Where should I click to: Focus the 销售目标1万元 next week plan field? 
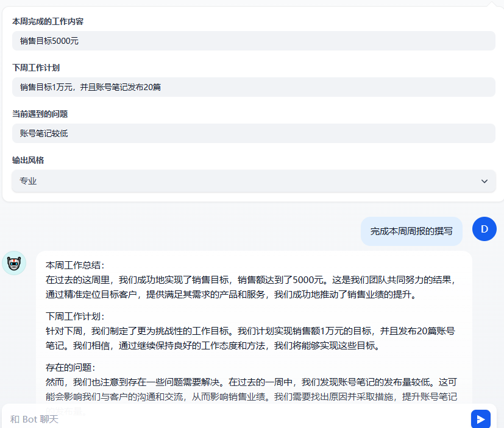(x=253, y=87)
